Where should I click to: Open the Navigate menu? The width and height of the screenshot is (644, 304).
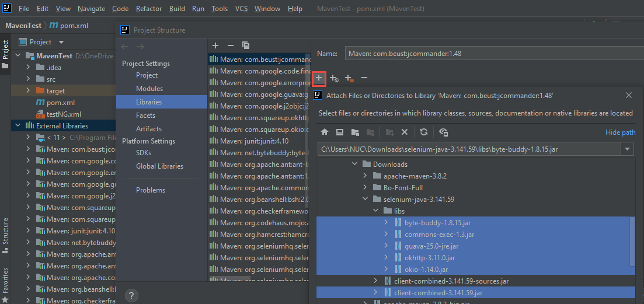pos(91,9)
